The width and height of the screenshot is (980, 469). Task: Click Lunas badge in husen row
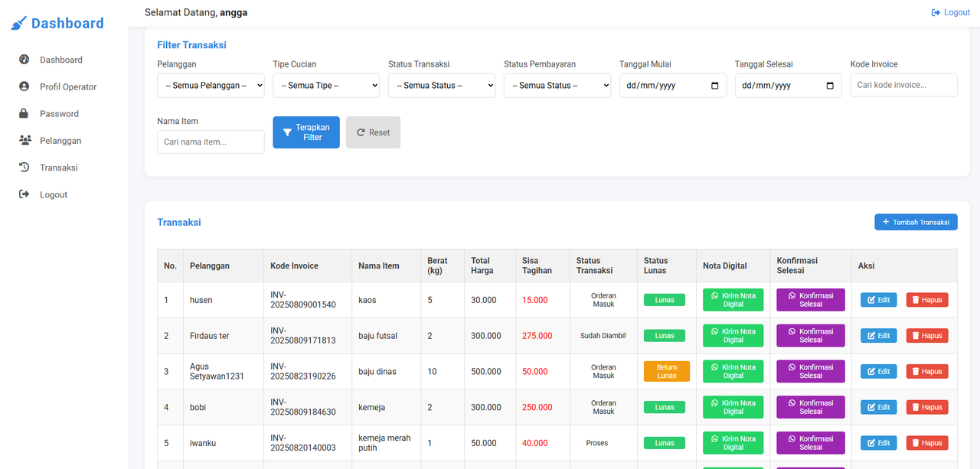pyautogui.click(x=665, y=300)
